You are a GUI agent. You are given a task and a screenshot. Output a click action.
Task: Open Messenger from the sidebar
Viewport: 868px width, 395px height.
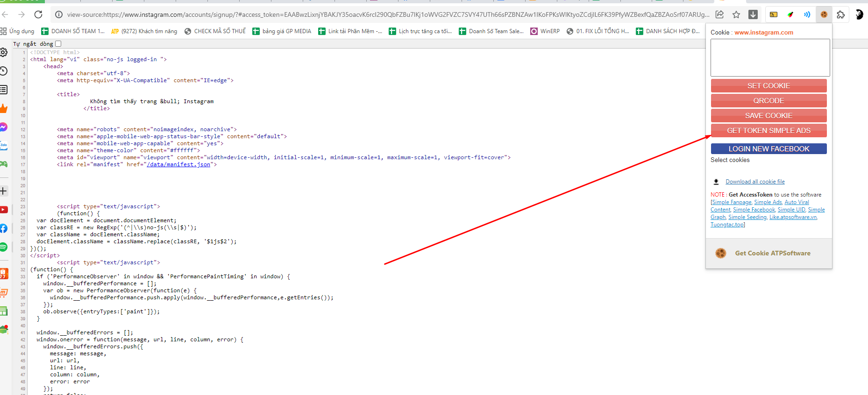[3, 127]
